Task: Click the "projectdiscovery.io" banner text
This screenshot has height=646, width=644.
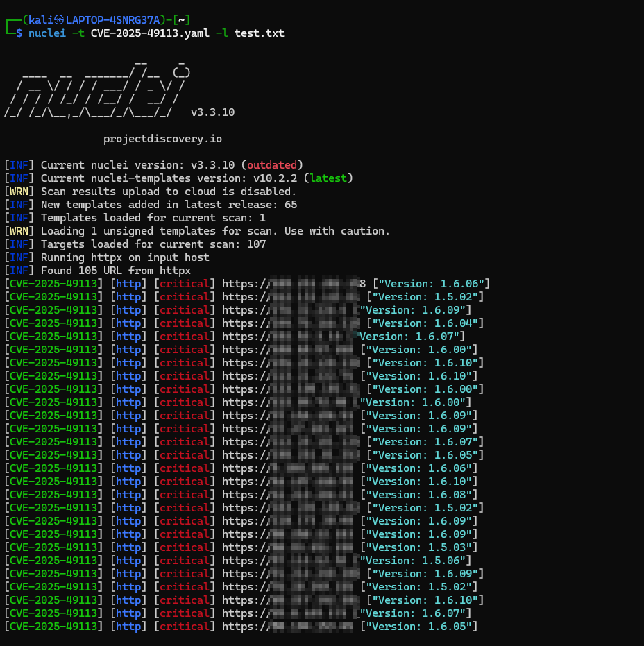Action: pyautogui.click(x=163, y=139)
